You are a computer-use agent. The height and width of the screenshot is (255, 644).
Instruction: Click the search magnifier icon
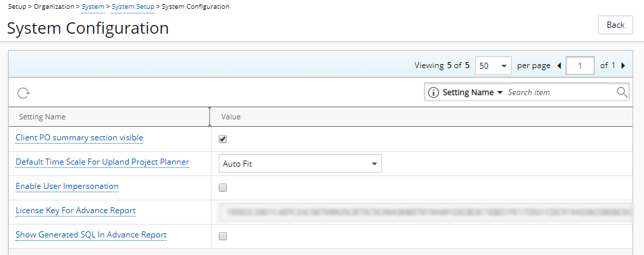pyautogui.click(x=622, y=92)
